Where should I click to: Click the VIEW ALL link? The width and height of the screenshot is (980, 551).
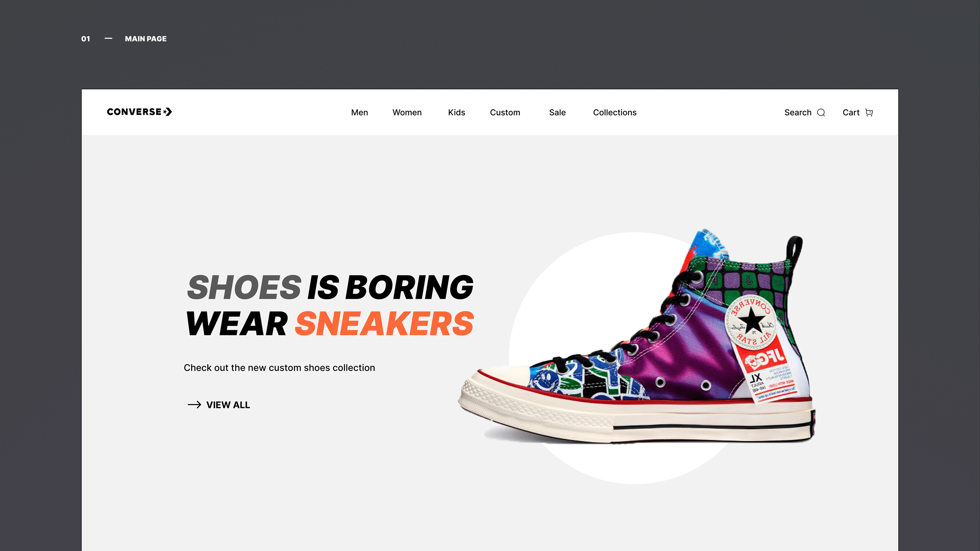tap(228, 405)
